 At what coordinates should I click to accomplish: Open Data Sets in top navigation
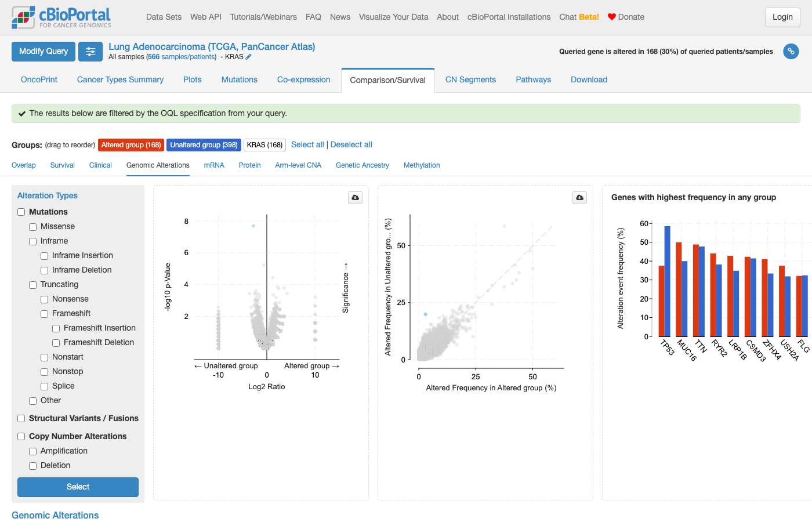[x=164, y=17]
